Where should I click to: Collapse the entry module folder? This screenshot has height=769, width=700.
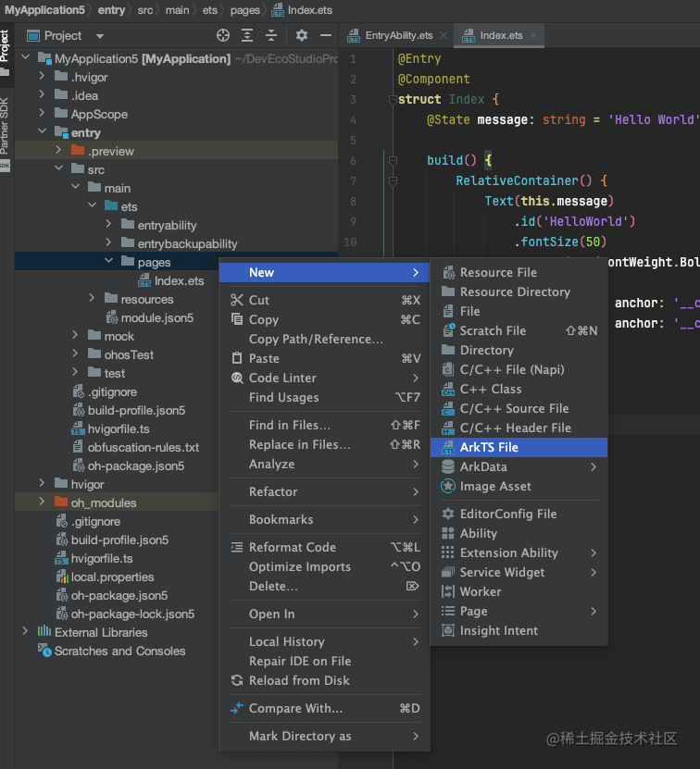point(43,132)
